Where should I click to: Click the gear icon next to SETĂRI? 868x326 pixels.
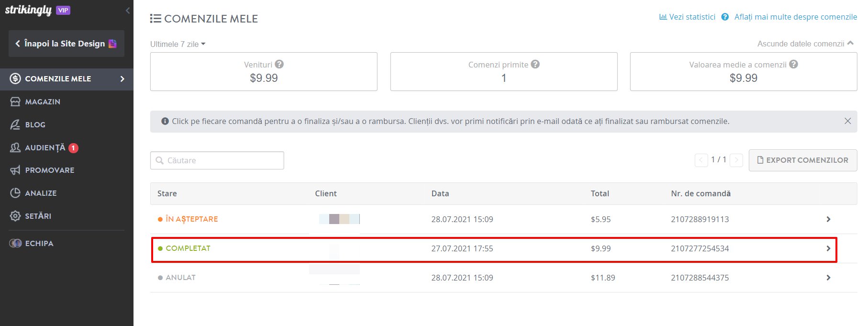pos(15,216)
